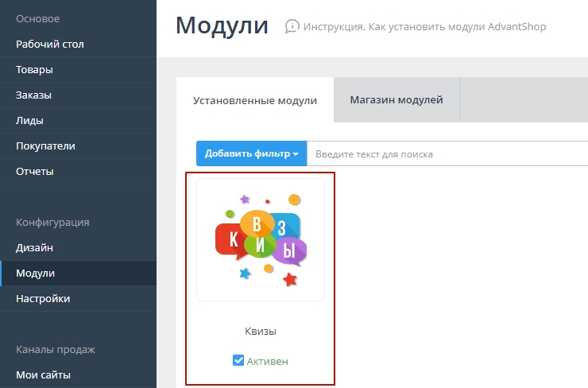Viewport: 588px width, 388px height.
Task: Open the Квизы module logo thumbnail
Action: click(x=261, y=239)
